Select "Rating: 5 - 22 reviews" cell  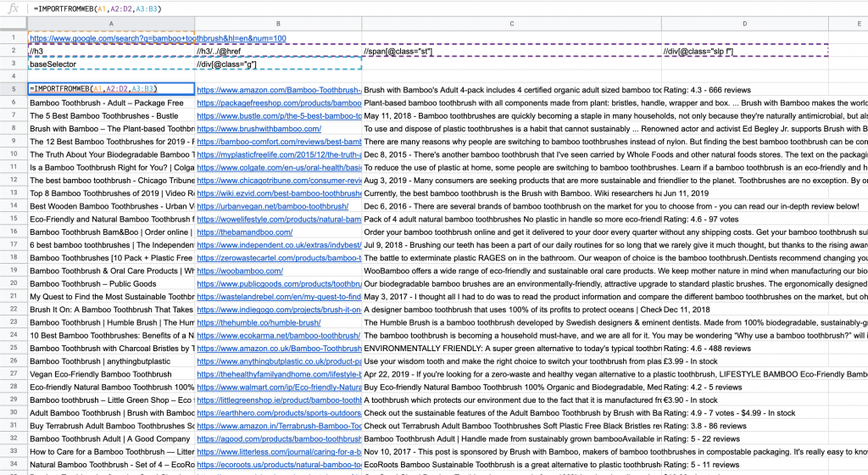pyautogui.click(x=744, y=439)
